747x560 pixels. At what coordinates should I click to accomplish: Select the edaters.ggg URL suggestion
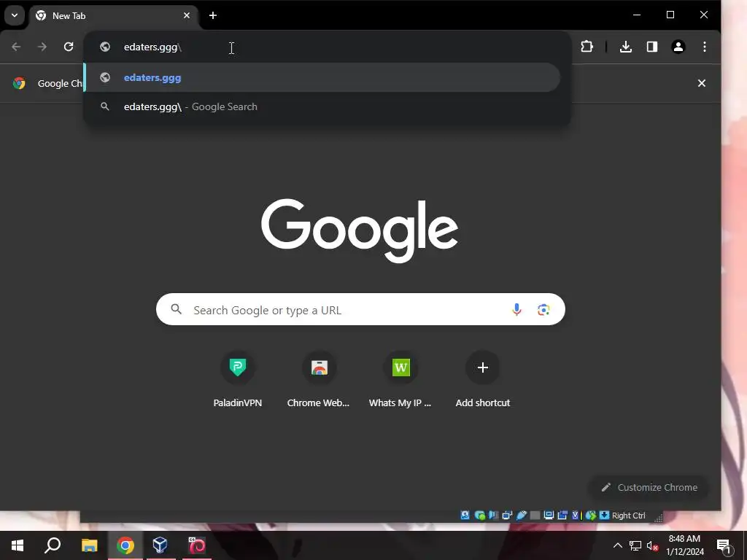tap(322, 77)
